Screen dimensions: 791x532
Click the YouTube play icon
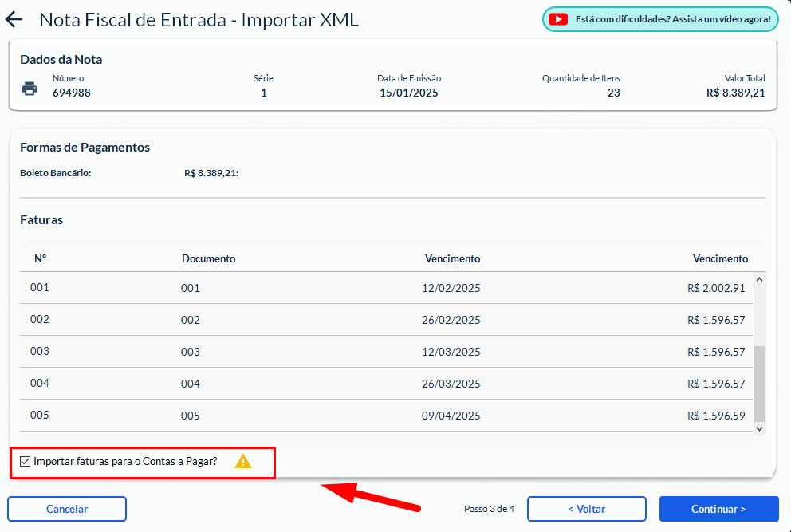pos(557,19)
